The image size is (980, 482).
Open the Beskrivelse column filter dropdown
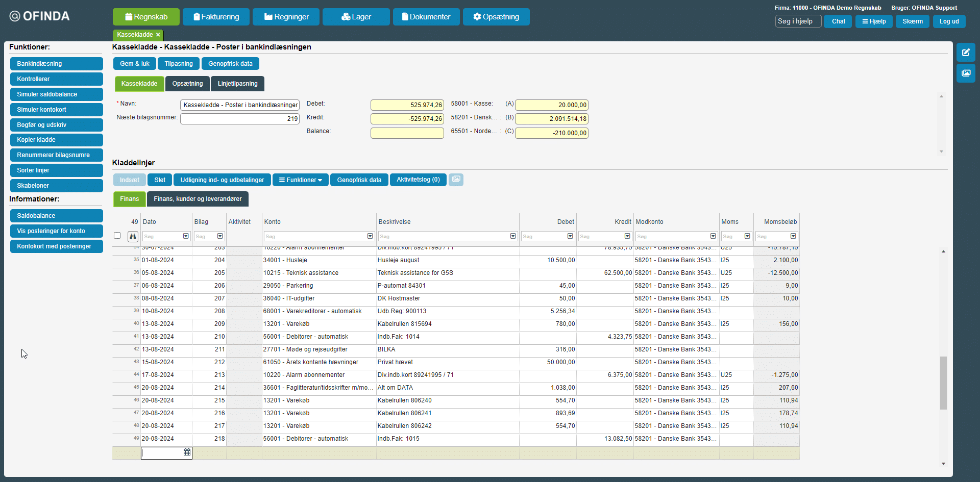coord(513,236)
